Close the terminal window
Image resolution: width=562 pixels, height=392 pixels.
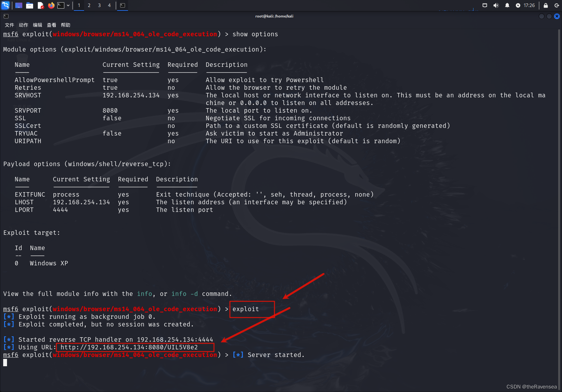pyautogui.click(x=557, y=16)
